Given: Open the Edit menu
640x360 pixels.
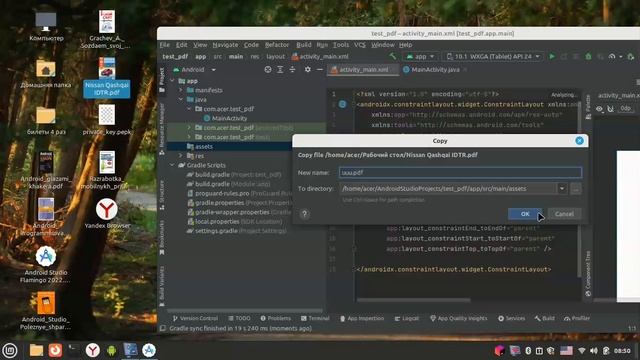Looking at the screenshot, I should (182, 45).
